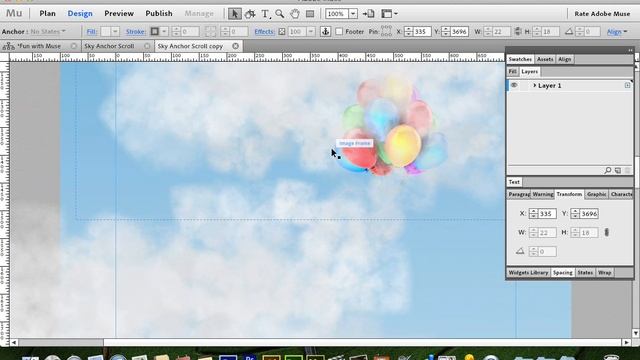Viewport: 640px width, 360px height.
Task: Open the Align dropdown in the toolbar
Action: (617, 31)
